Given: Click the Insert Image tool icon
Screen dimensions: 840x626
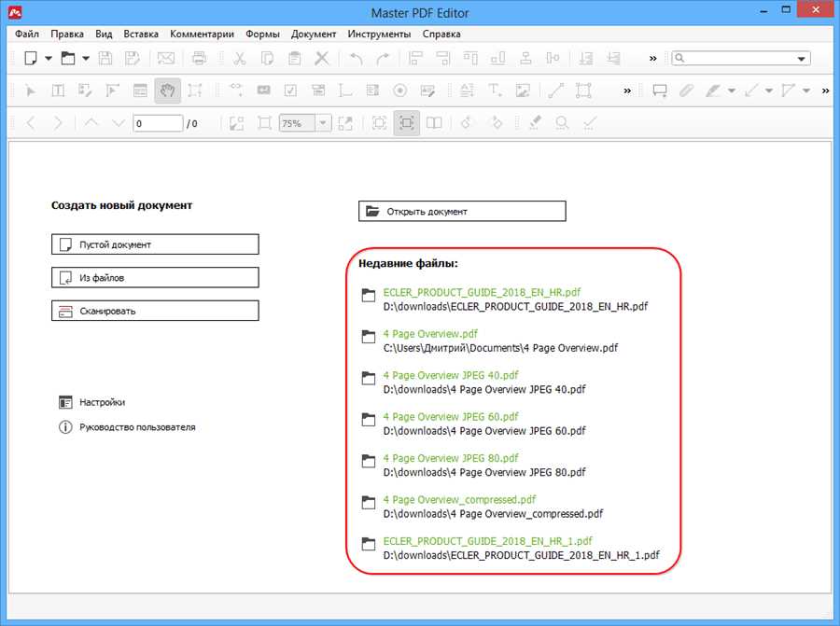Looking at the screenshot, I should [523, 90].
